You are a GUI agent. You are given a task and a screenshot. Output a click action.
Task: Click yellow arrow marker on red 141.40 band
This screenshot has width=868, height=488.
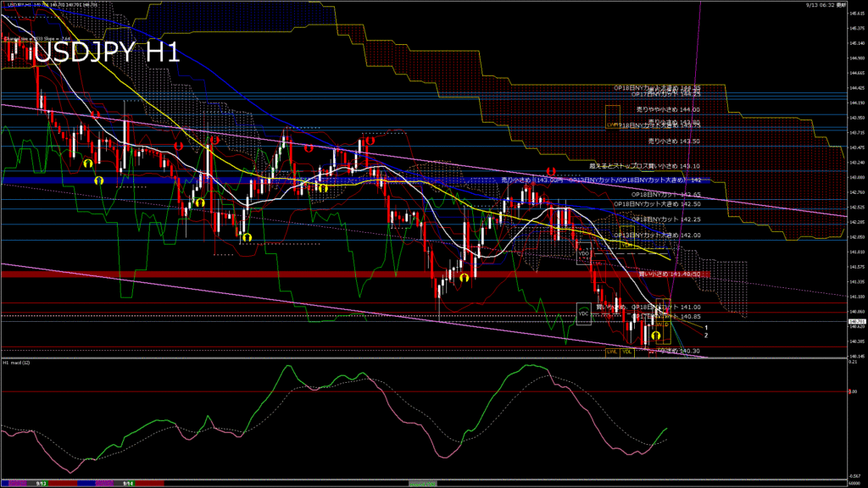click(464, 276)
